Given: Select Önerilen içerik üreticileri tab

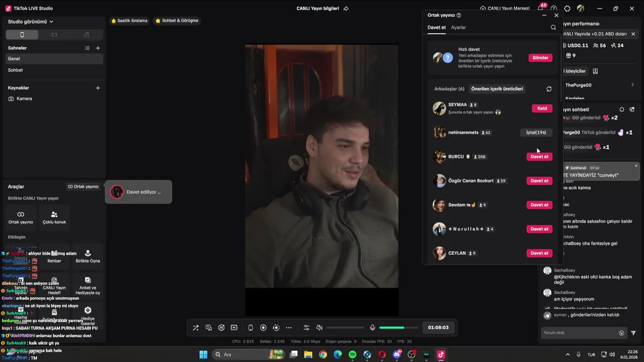Looking at the screenshot, I should 497,89.
